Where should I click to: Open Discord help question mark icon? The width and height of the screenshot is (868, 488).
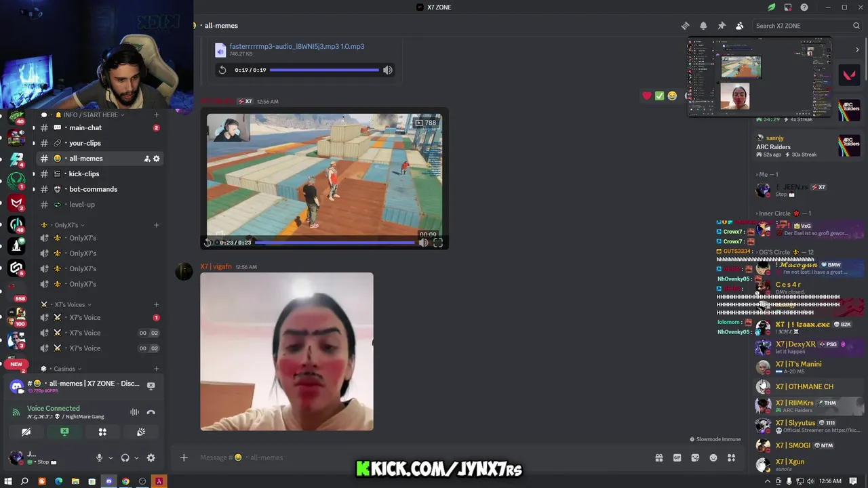coord(804,7)
